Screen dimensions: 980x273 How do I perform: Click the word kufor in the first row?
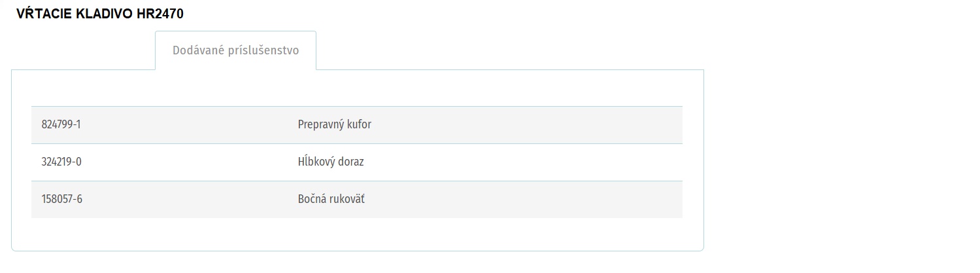(x=358, y=124)
